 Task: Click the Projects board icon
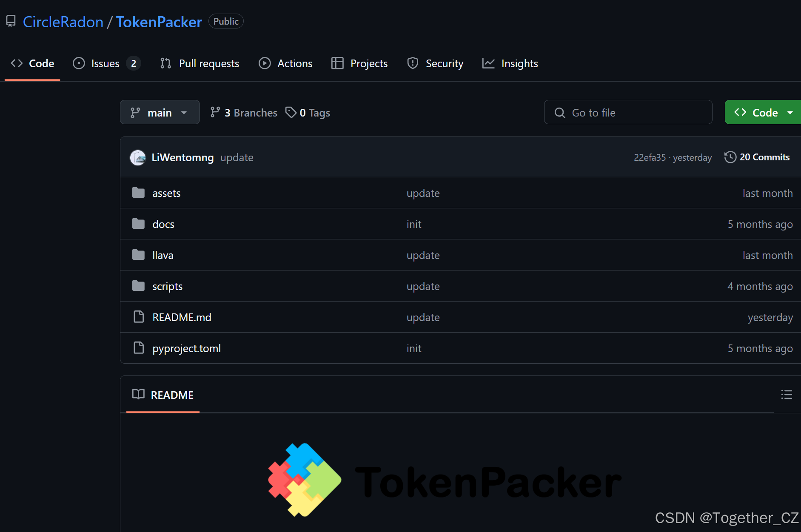pyautogui.click(x=337, y=63)
